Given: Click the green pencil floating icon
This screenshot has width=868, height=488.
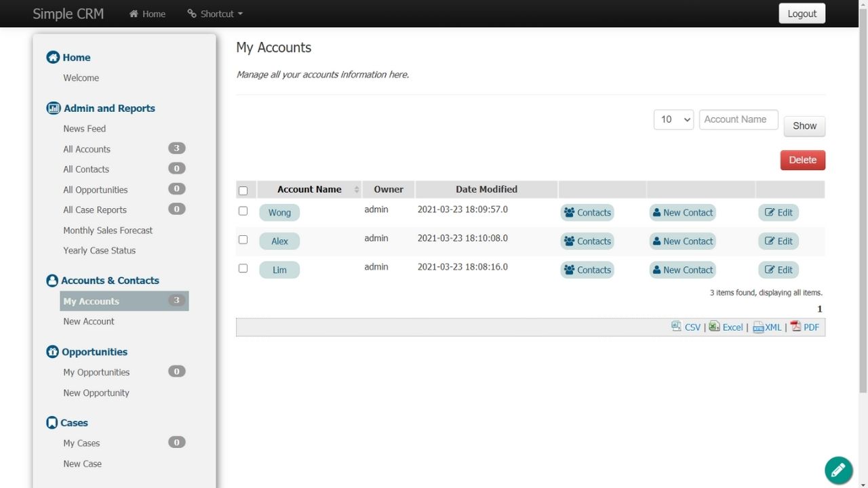Looking at the screenshot, I should (838, 470).
